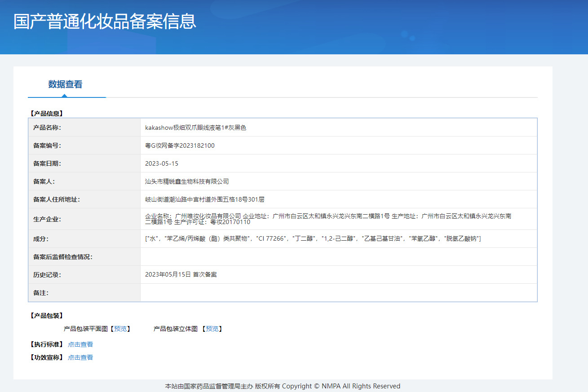Screen dimensions: 588x392
Task: Open 点击查看 next to 功效宣称
Action: (80, 358)
